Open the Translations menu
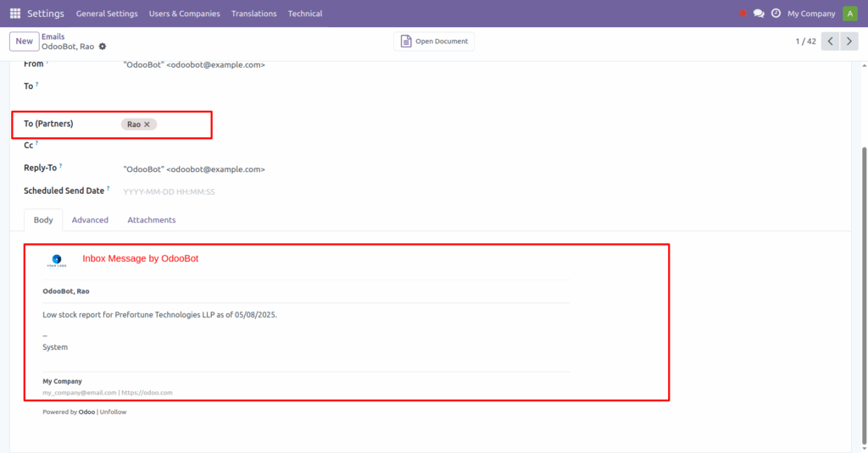The height and width of the screenshot is (453, 868). pyautogui.click(x=254, y=14)
